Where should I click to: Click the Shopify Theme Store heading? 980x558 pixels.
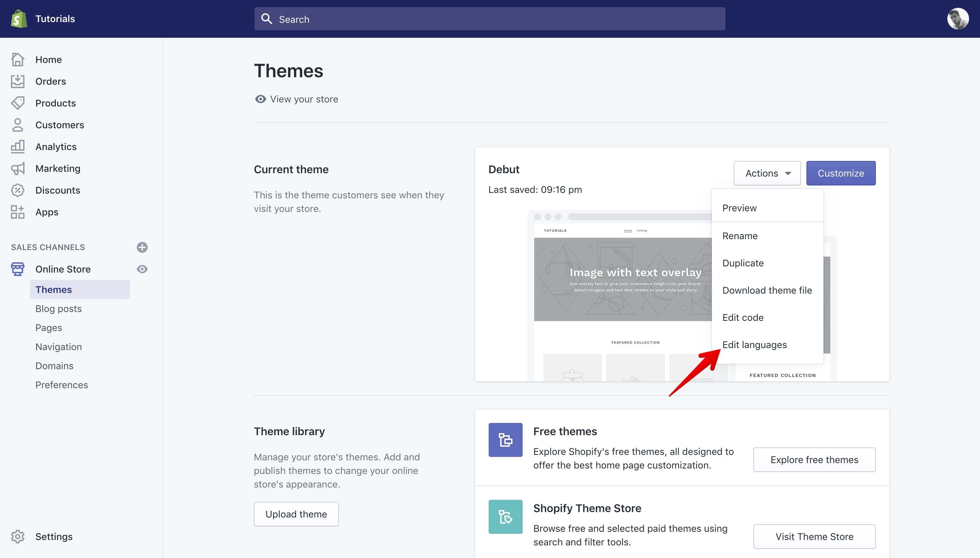pos(587,508)
